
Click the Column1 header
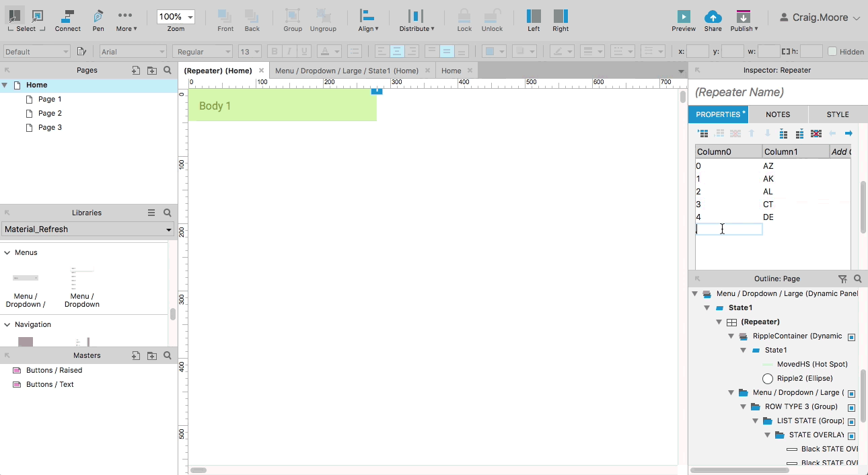pos(795,152)
